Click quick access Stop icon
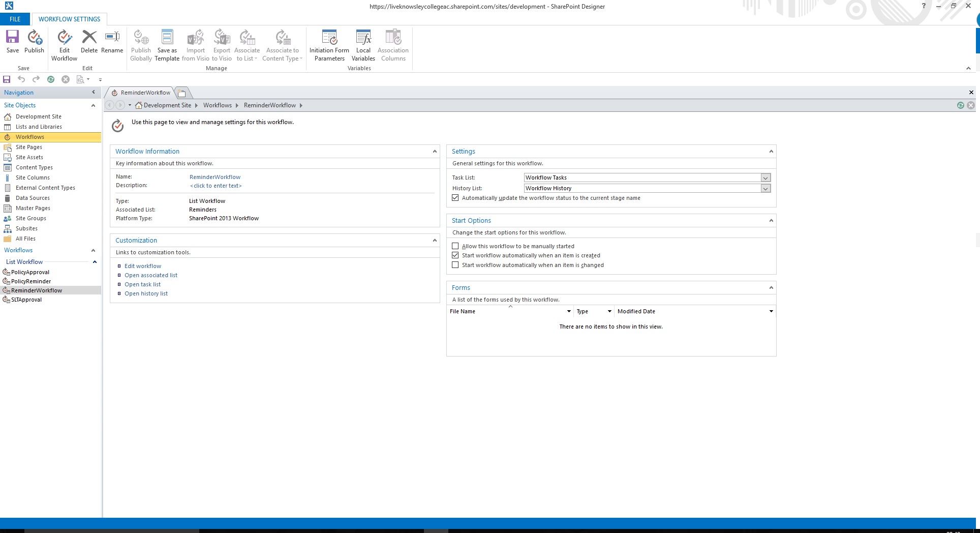 (x=66, y=79)
